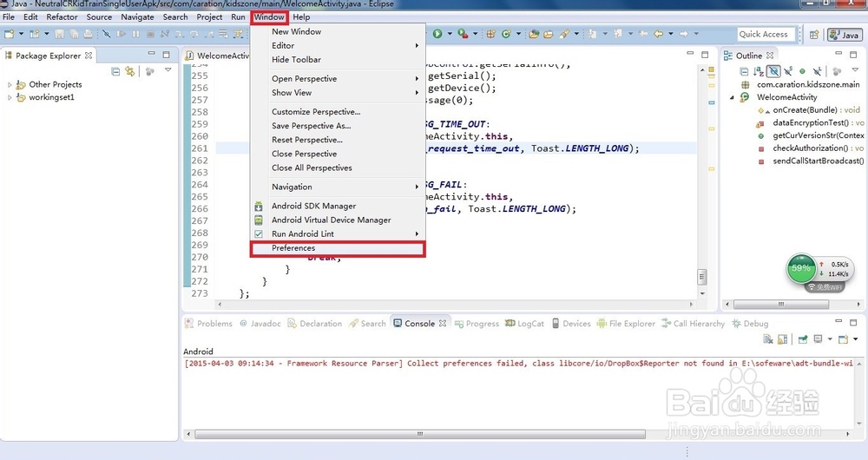Click the New Java Package icon
The width and height of the screenshot is (868, 460).
point(491,35)
